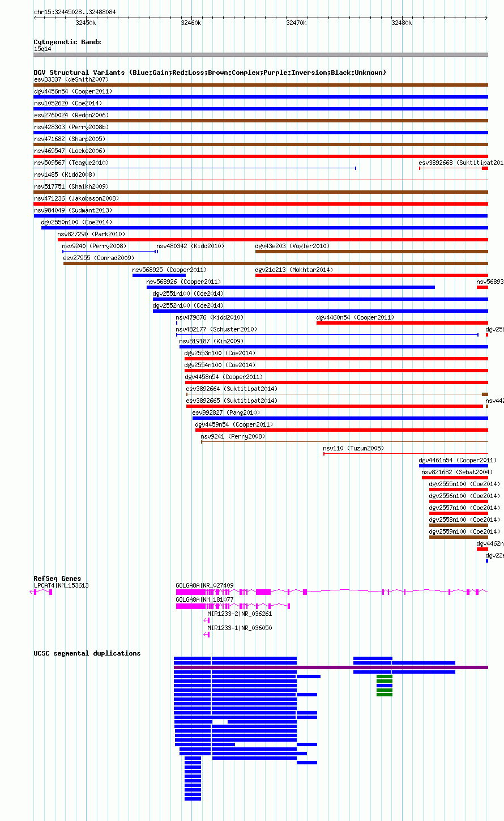Click the esv3892668 (Suktitipat) variant label

coord(461,163)
